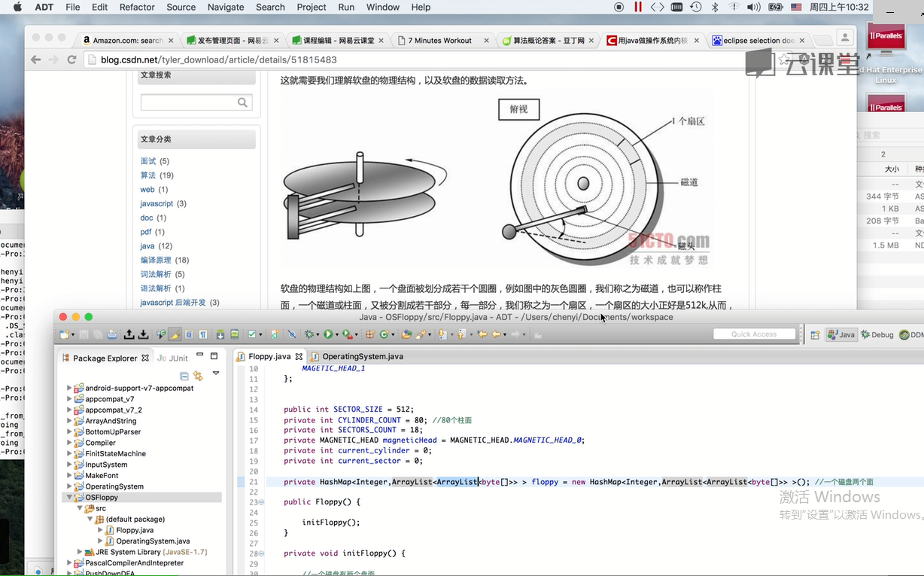Open the Refactor menu
Image resolution: width=924 pixels, height=576 pixels.
pyautogui.click(x=136, y=7)
